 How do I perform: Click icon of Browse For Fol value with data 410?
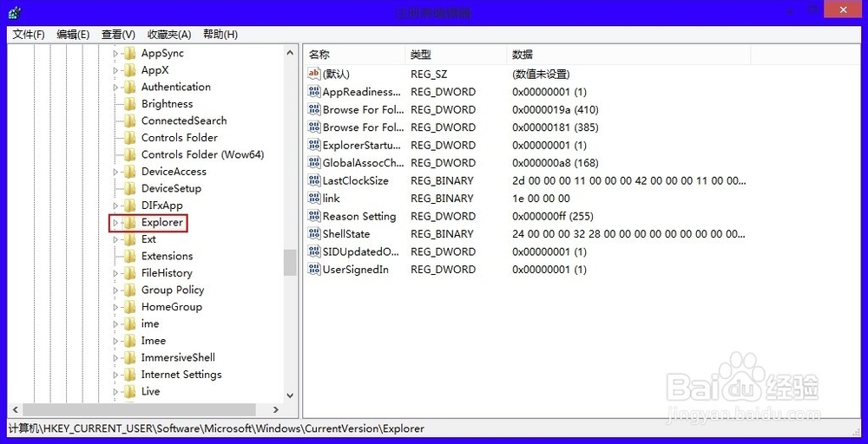pyautogui.click(x=314, y=109)
